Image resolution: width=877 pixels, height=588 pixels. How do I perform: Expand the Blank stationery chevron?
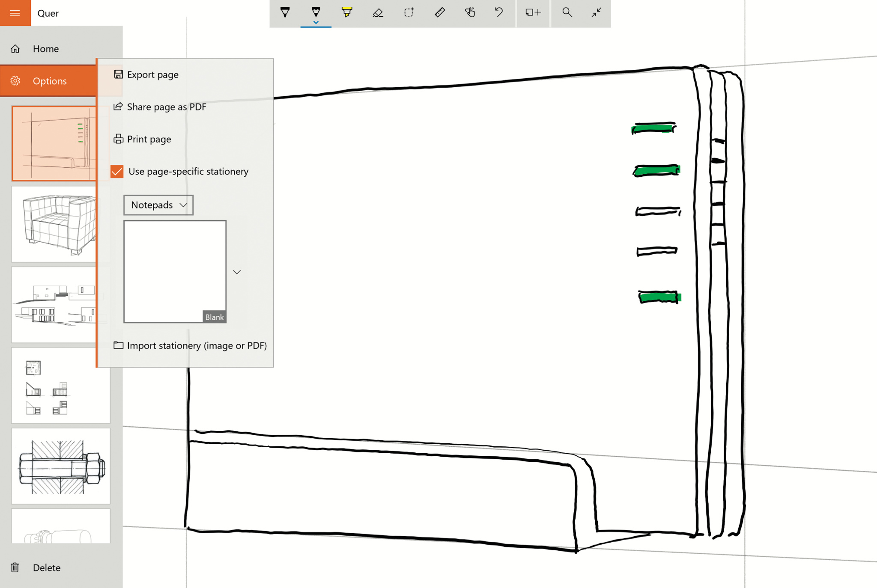coord(237,272)
